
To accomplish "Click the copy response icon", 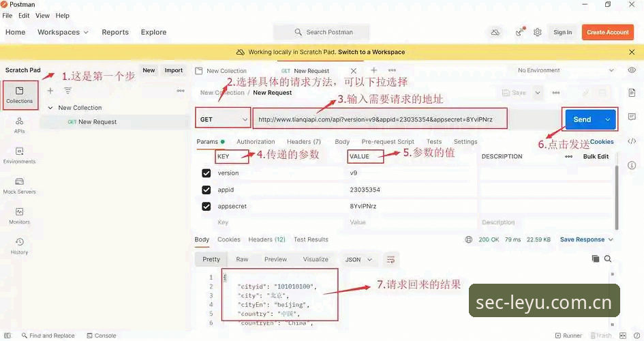I will [x=596, y=258].
